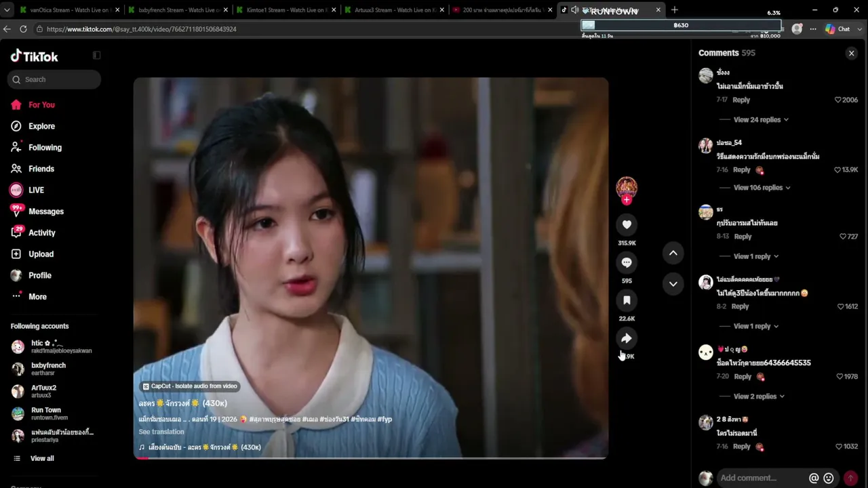The image size is (868, 488).
Task: Open the priestariya following account
Action: [52, 436]
